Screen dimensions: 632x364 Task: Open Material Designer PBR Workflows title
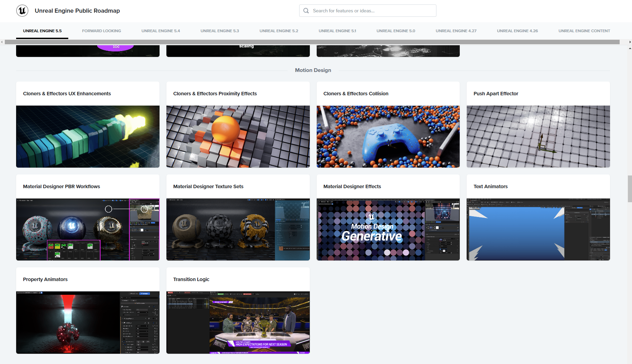click(61, 186)
